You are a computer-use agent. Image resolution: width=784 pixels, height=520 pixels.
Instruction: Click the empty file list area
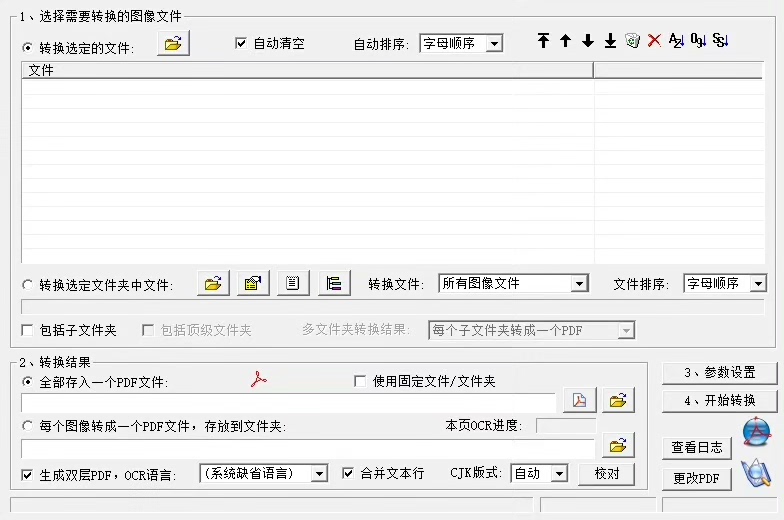pyautogui.click(x=393, y=171)
